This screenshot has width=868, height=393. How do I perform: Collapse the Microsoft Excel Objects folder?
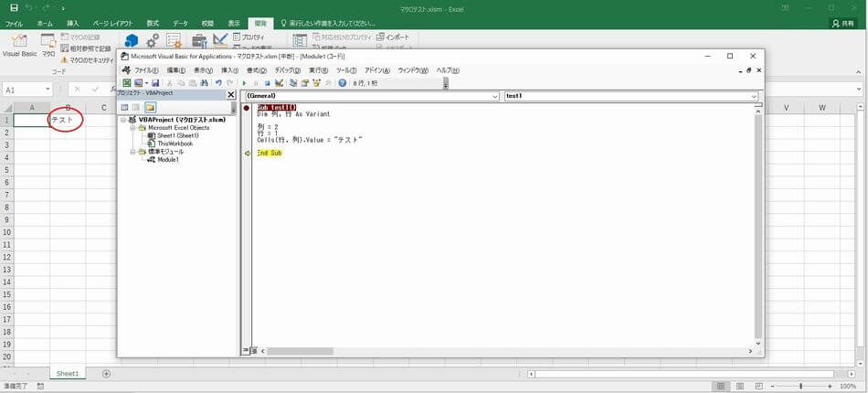click(x=132, y=128)
